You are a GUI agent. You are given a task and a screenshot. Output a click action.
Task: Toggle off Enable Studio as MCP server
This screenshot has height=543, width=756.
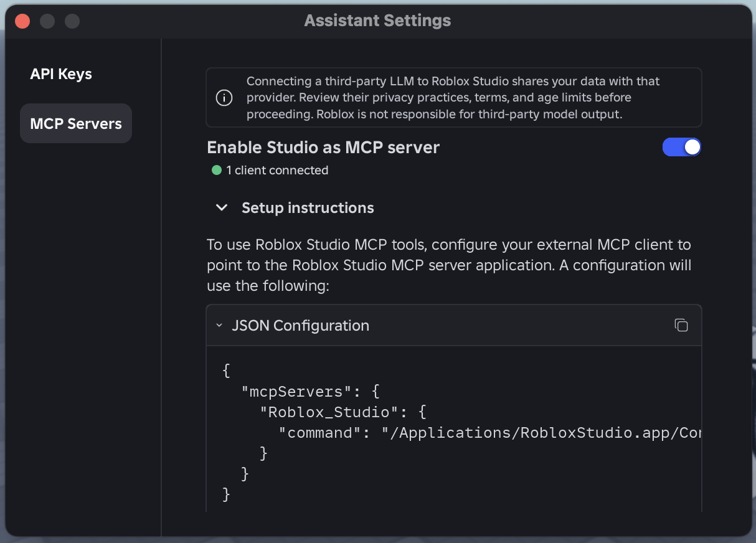coord(681,147)
